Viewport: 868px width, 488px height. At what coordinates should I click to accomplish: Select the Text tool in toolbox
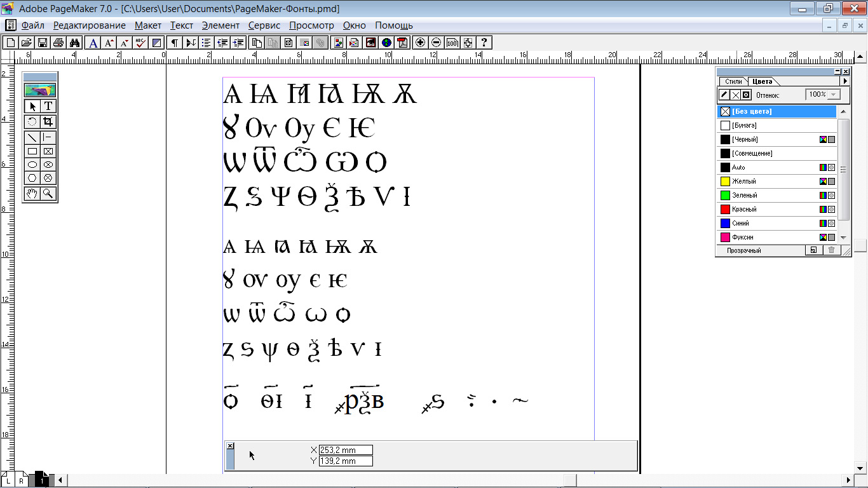48,106
